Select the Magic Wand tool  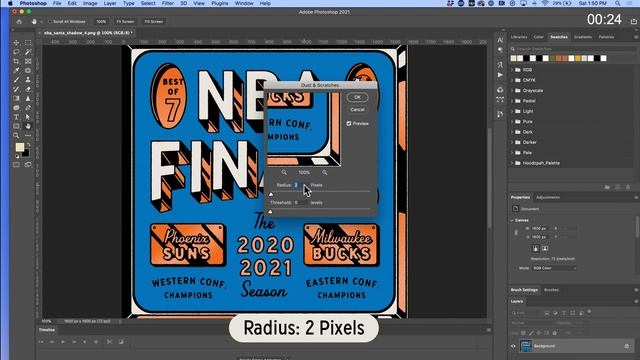pos(28,52)
